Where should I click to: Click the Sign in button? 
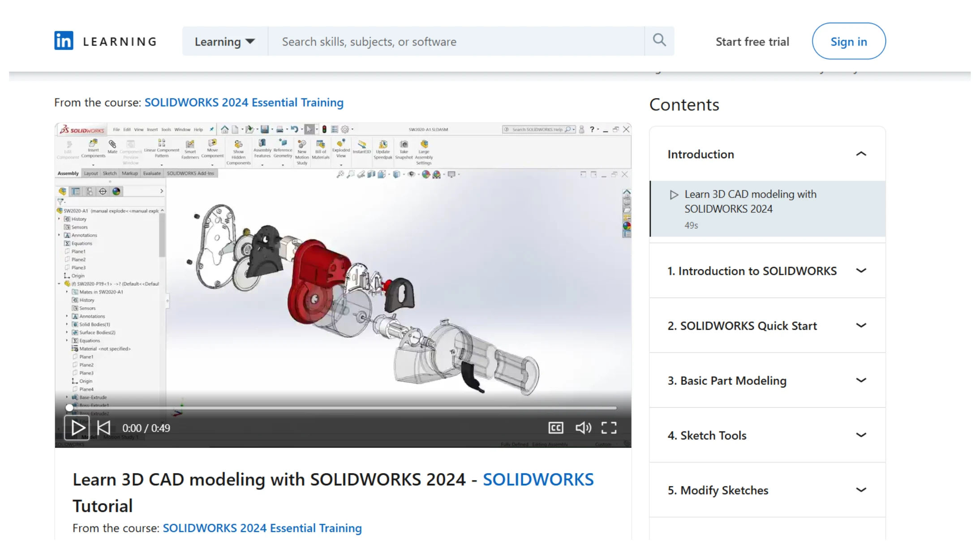(848, 42)
